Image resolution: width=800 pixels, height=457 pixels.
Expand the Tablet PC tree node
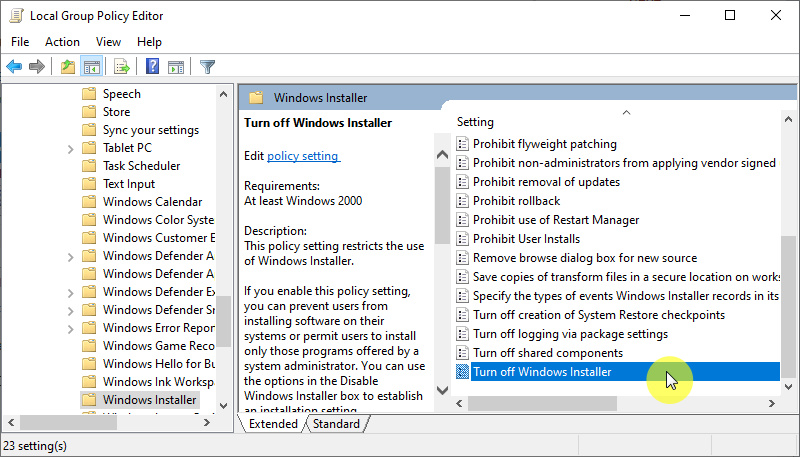click(71, 148)
